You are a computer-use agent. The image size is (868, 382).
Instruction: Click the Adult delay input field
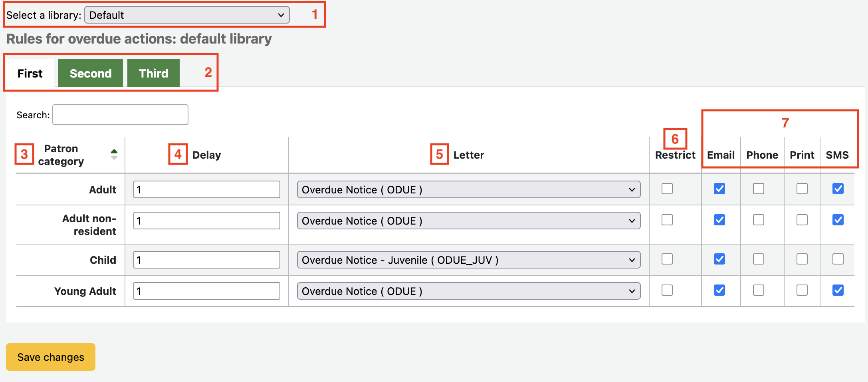coord(206,190)
